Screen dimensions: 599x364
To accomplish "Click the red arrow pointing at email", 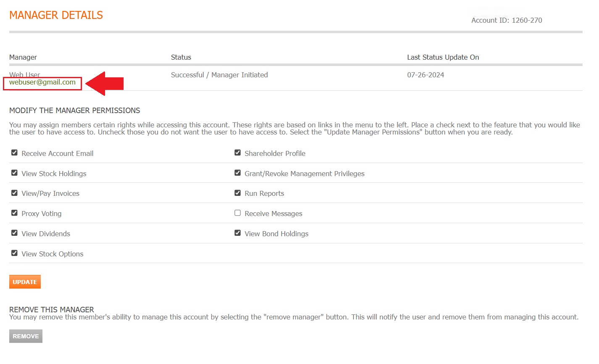I will click(x=105, y=83).
